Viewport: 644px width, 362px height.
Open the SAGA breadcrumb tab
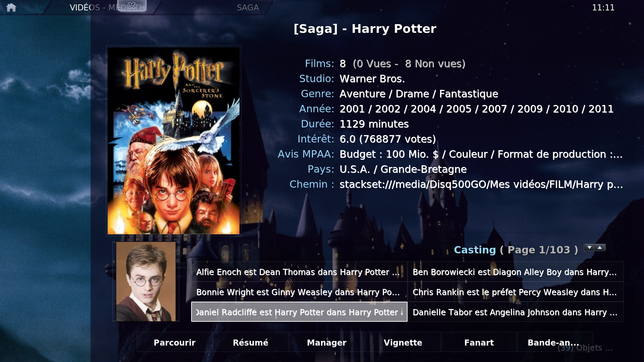coord(248,7)
